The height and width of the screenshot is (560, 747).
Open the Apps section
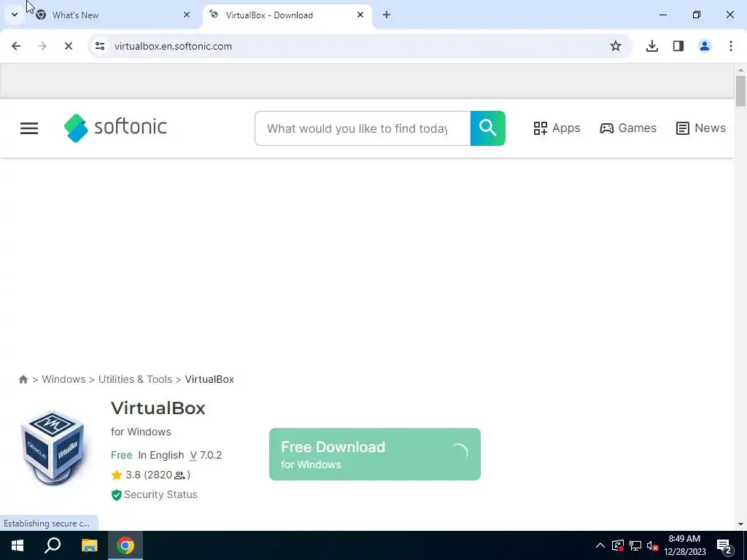pyautogui.click(x=557, y=128)
